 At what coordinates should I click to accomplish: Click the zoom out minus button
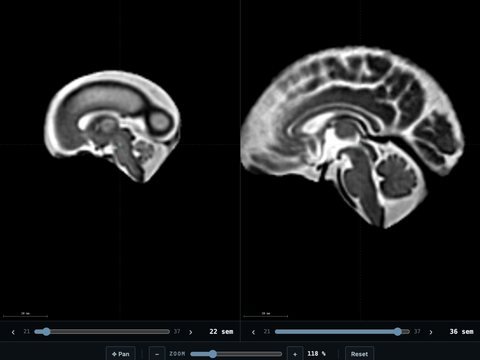click(x=157, y=354)
